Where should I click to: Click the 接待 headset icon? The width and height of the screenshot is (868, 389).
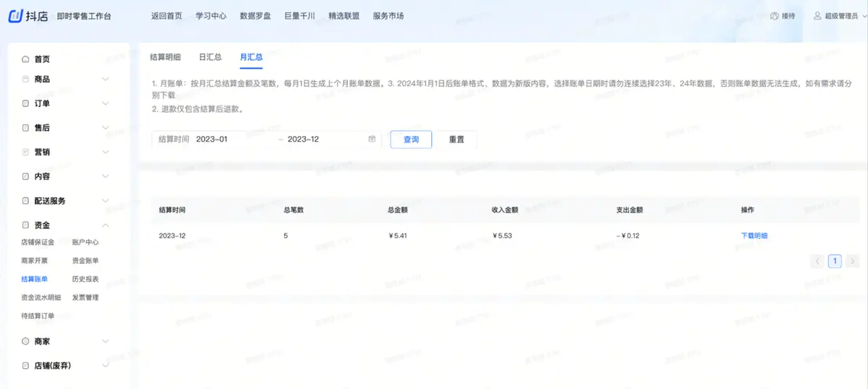click(775, 16)
